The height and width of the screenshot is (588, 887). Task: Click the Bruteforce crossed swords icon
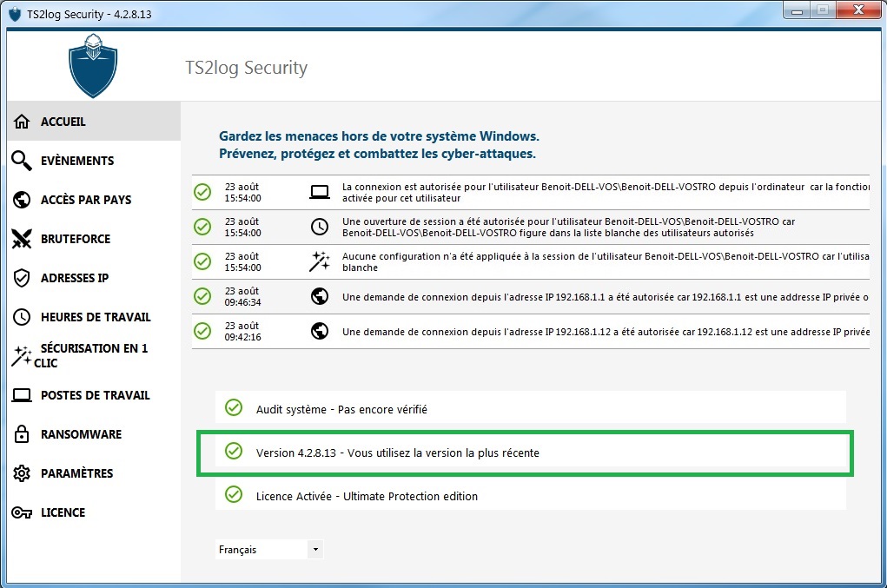coord(22,239)
